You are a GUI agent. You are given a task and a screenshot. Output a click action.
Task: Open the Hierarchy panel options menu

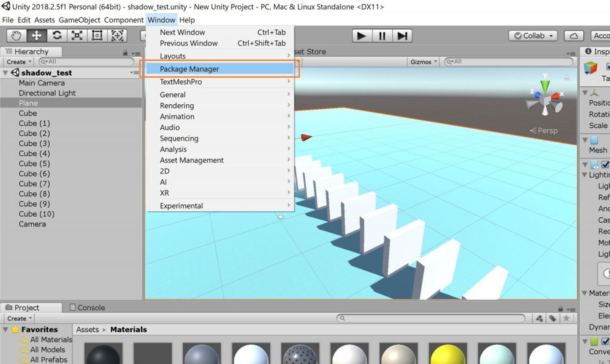pos(136,53)
